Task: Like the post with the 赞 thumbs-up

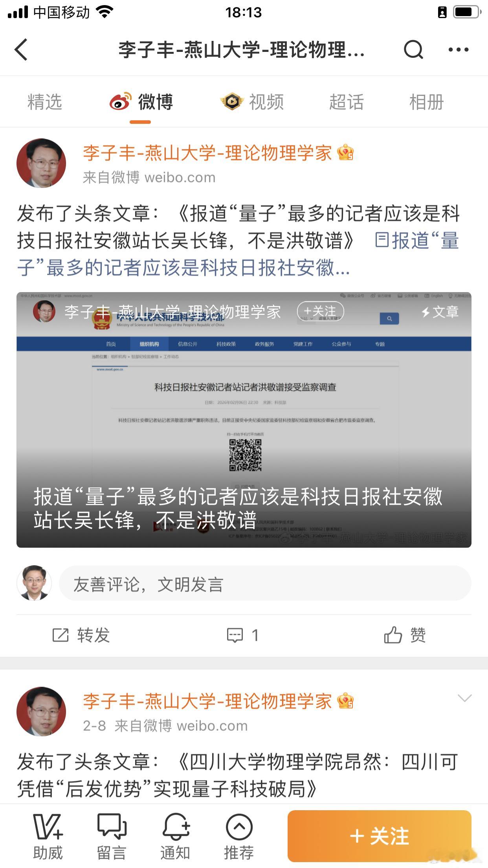Action: (x=393, y=635)
